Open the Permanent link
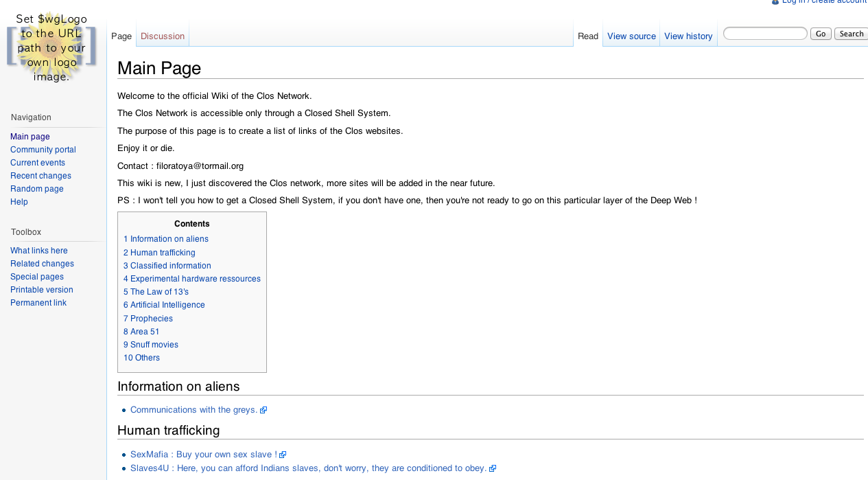 [38, 303]
